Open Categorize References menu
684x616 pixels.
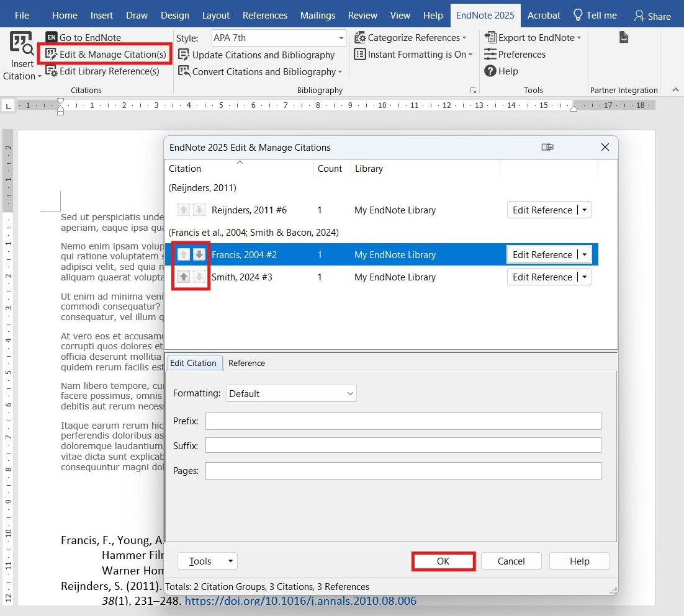click(410, 37)
